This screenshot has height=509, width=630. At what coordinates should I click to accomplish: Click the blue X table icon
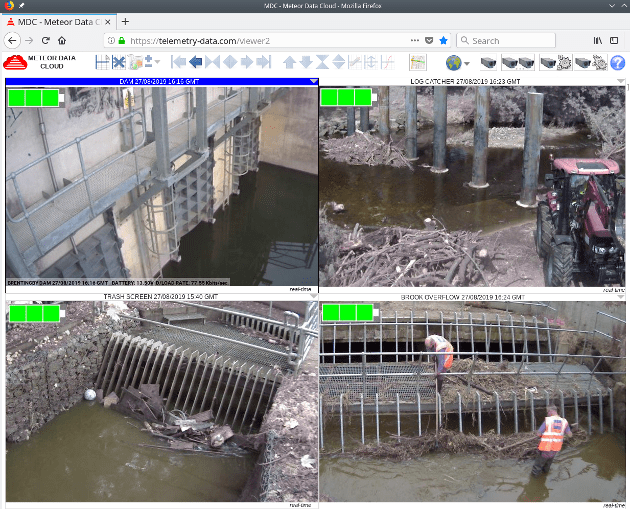pos(118,62)
